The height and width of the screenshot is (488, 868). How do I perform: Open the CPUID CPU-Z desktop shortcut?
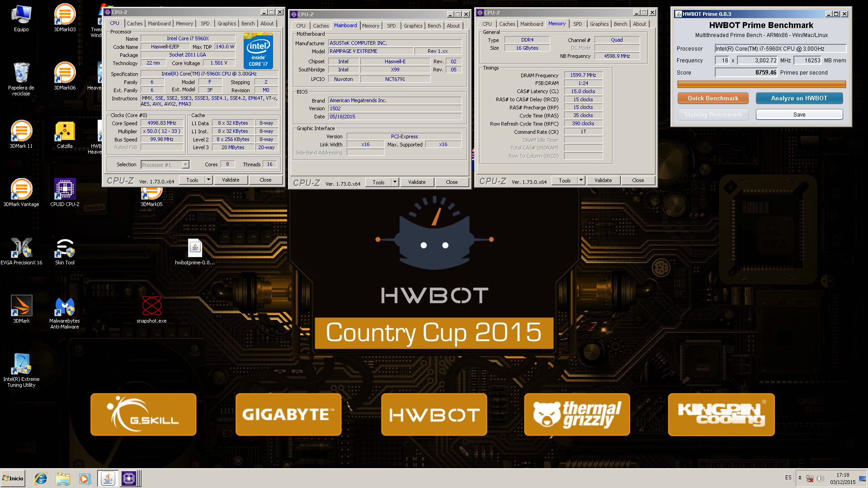click(65, 192)
